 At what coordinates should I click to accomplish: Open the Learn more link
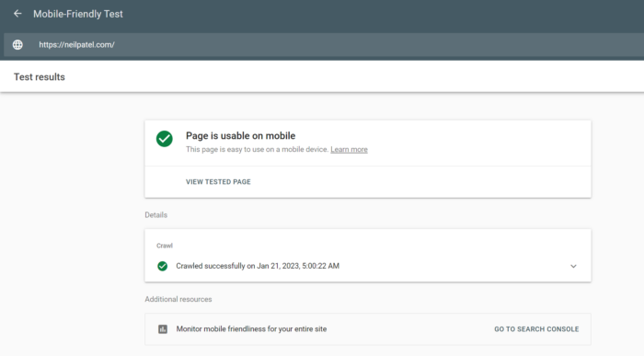(x=349, y=149)
